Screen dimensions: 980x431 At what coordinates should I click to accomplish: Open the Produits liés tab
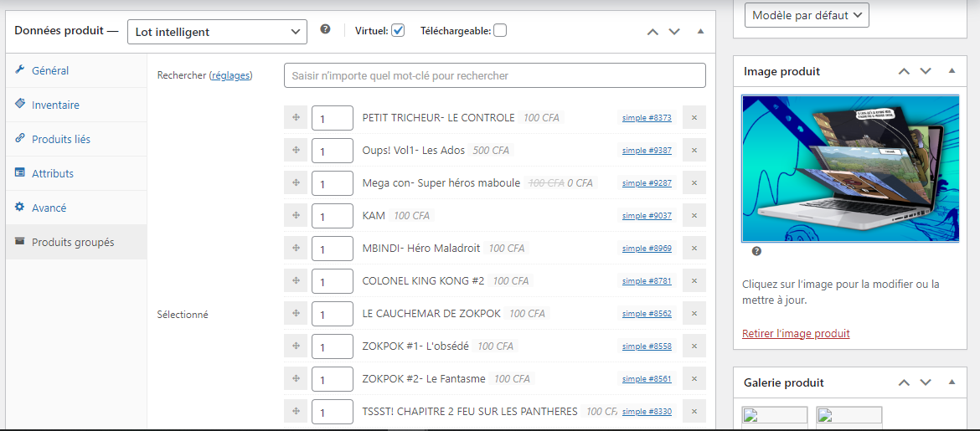click(60, 140)
